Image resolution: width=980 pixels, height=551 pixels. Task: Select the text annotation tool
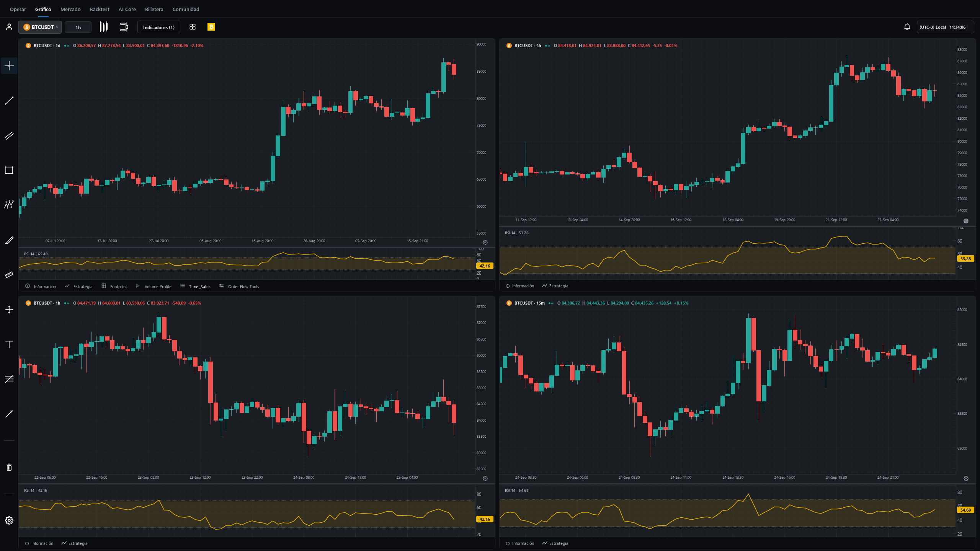(x=9, y=344)
